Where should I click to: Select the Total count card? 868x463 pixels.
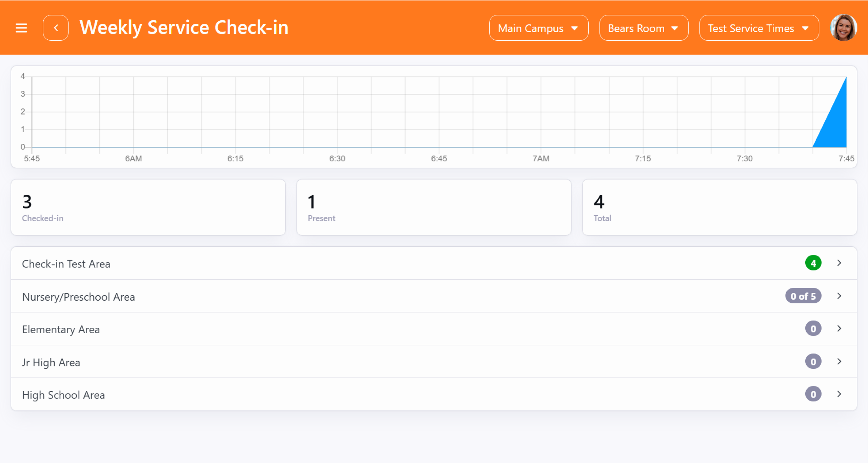(x=719, y=207)
